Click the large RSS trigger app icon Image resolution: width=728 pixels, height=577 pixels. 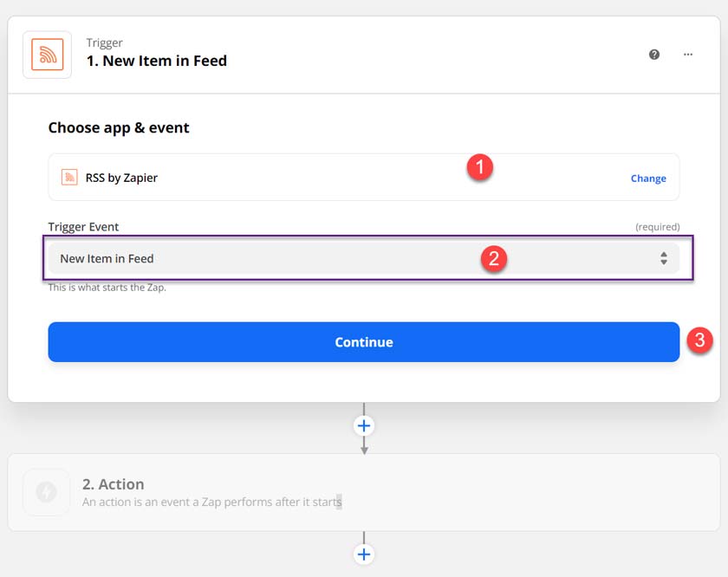click(x=48, y=55)
